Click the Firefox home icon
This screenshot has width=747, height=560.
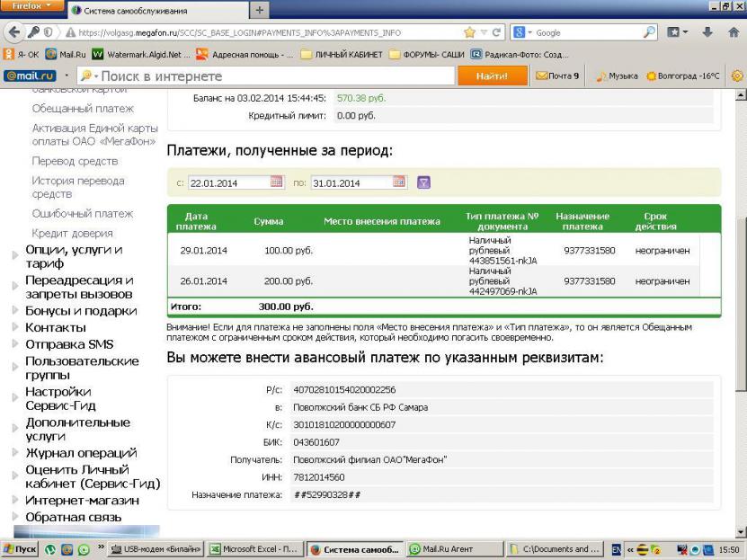click(733, 32)
